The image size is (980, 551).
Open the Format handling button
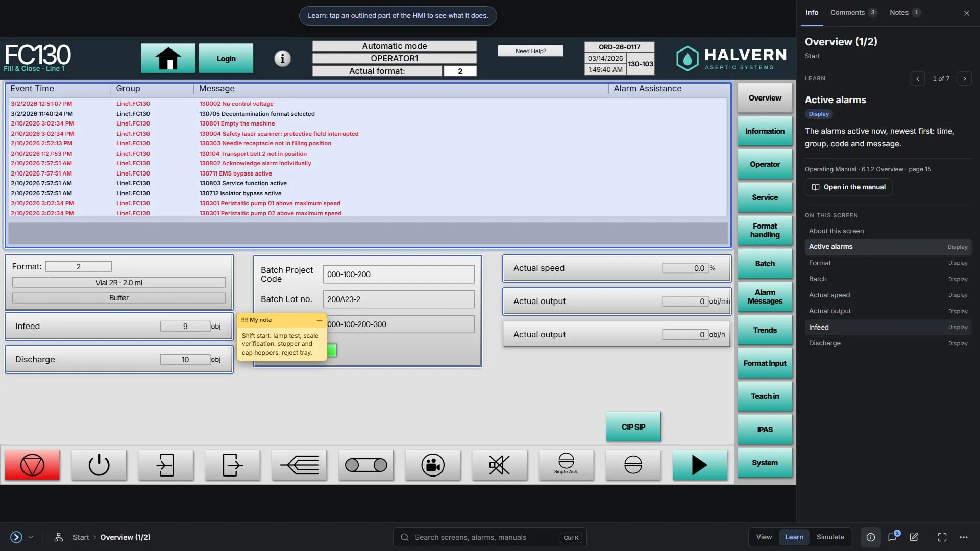(x=765, y=230)
